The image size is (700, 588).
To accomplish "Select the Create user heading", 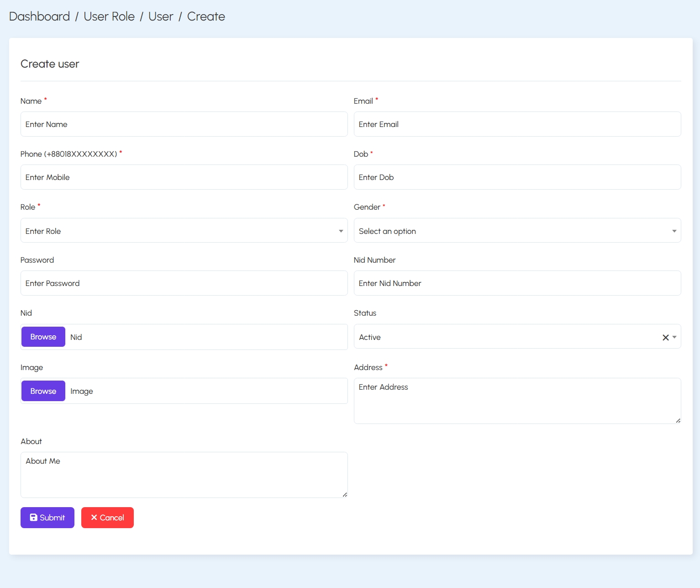I will coord(50,64).
